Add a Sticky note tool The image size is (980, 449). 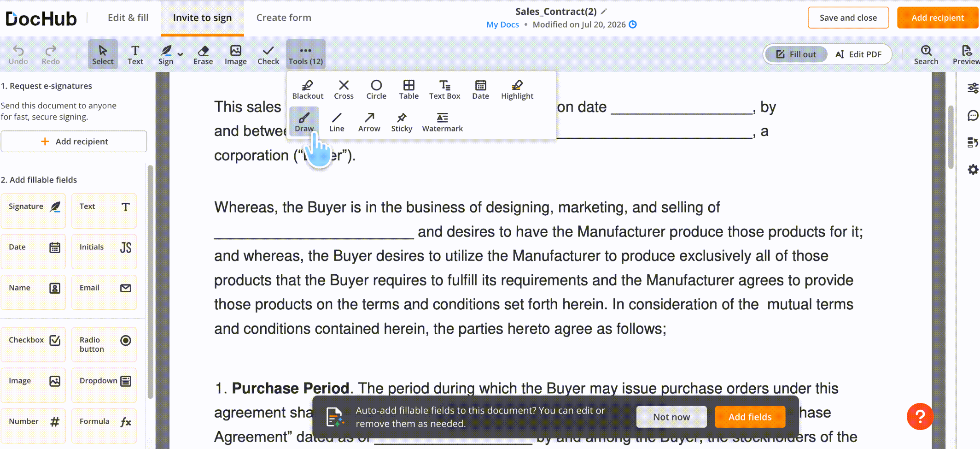[402, 122]
